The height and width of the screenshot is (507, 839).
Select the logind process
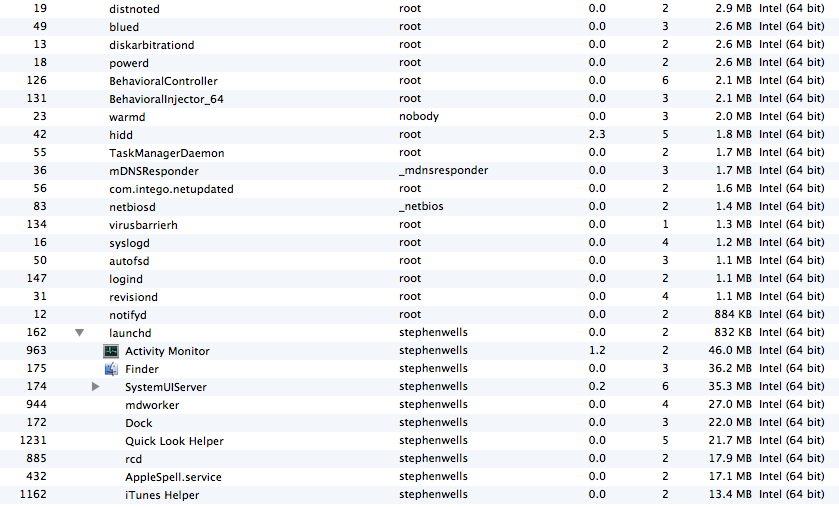coord(420,279)
